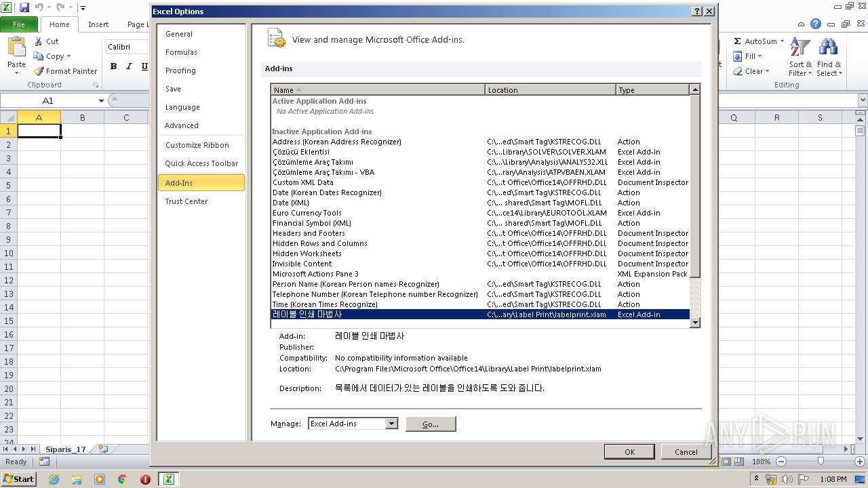The height and width of the screenshot is (488, 868).
Task: Select column B header
Action: click(82, 117)
